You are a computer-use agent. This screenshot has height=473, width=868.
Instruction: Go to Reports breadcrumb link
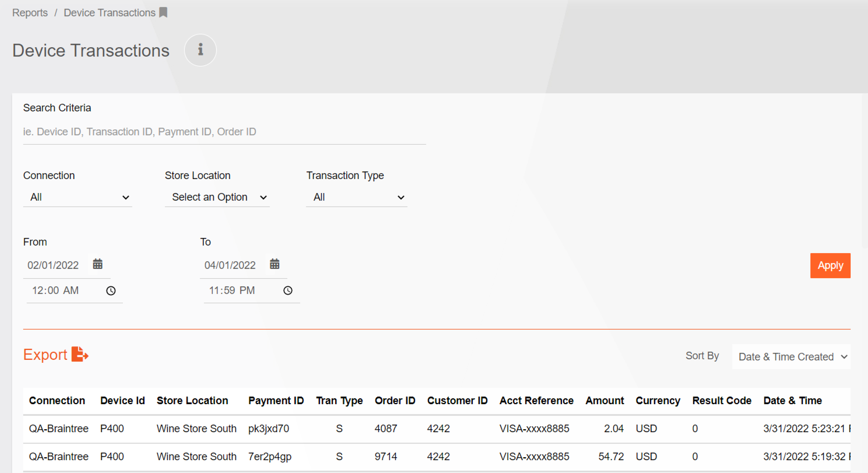pyautogui.click(x=30, y=13)
